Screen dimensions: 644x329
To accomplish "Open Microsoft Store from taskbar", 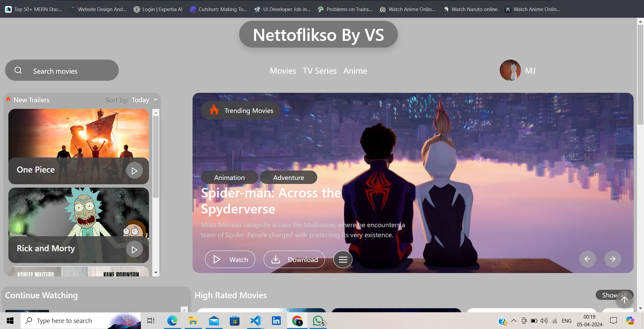I will click(x=234, y=321).
